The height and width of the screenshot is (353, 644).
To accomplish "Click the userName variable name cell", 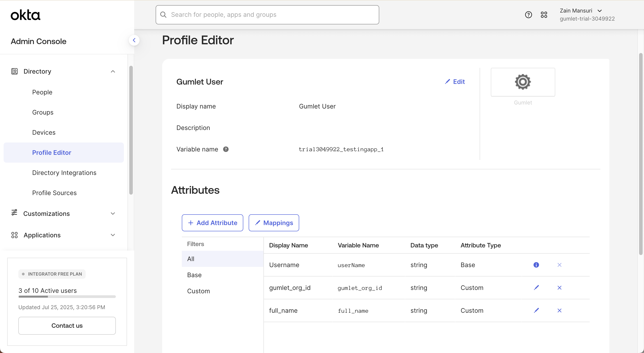I will tap(351, 265).
